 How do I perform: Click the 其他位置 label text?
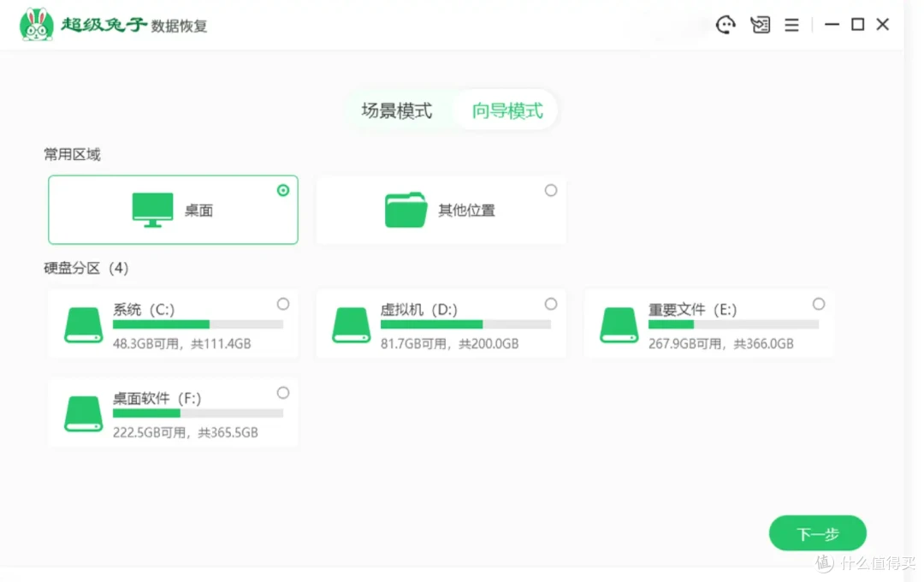pyautogui.click(x=466, y=211)
